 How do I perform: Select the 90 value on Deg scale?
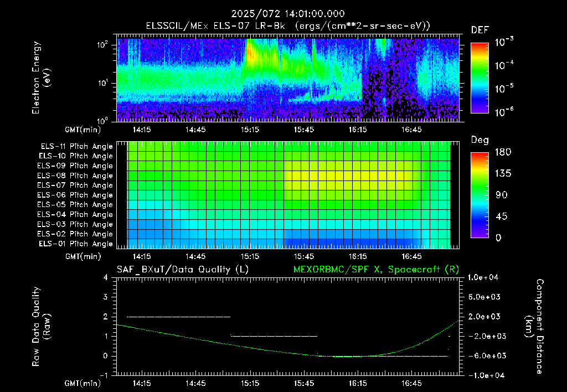pyautogui.click(x=502, y=195)
